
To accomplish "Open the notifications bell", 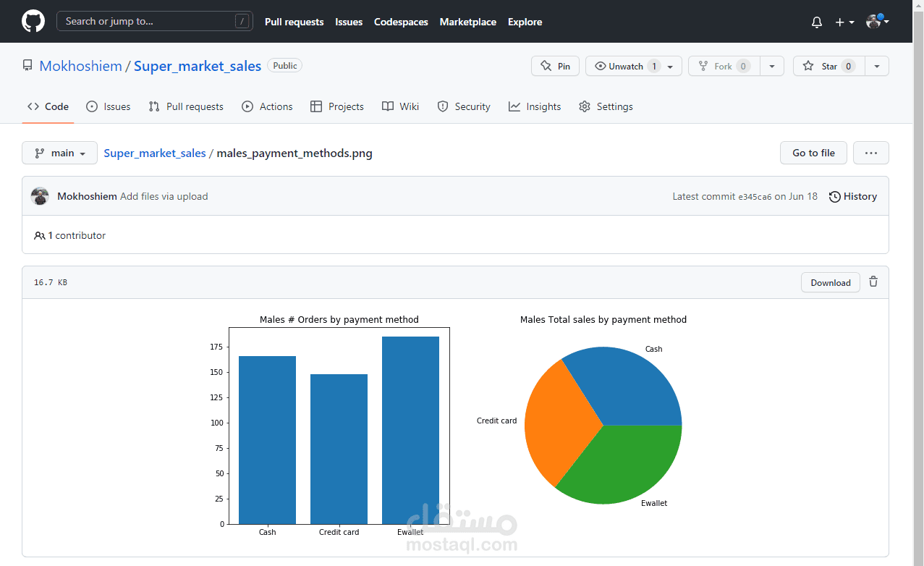I will [817, 22].
